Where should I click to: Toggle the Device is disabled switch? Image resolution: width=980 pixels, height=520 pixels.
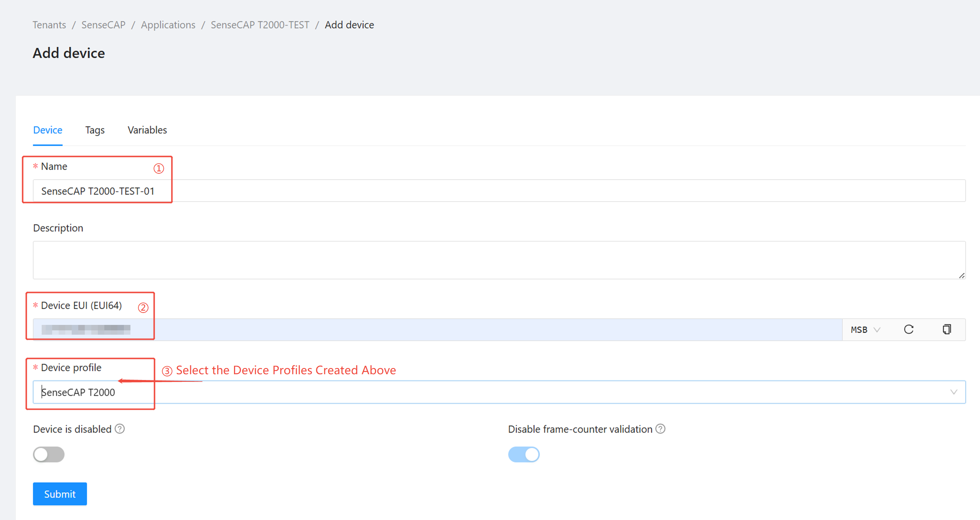pyautogui.click(x=49, y=454)
